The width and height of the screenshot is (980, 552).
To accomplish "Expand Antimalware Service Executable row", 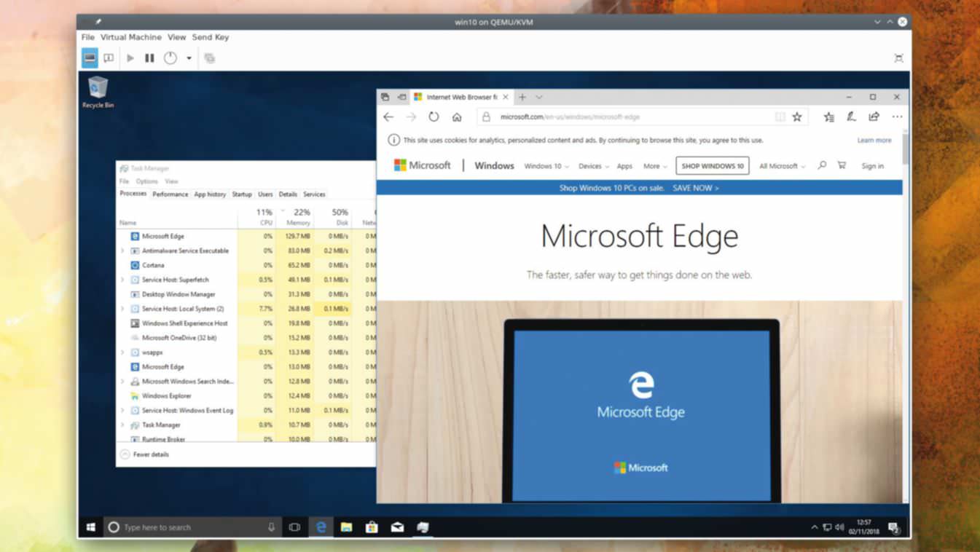I will tap(122, 251).
